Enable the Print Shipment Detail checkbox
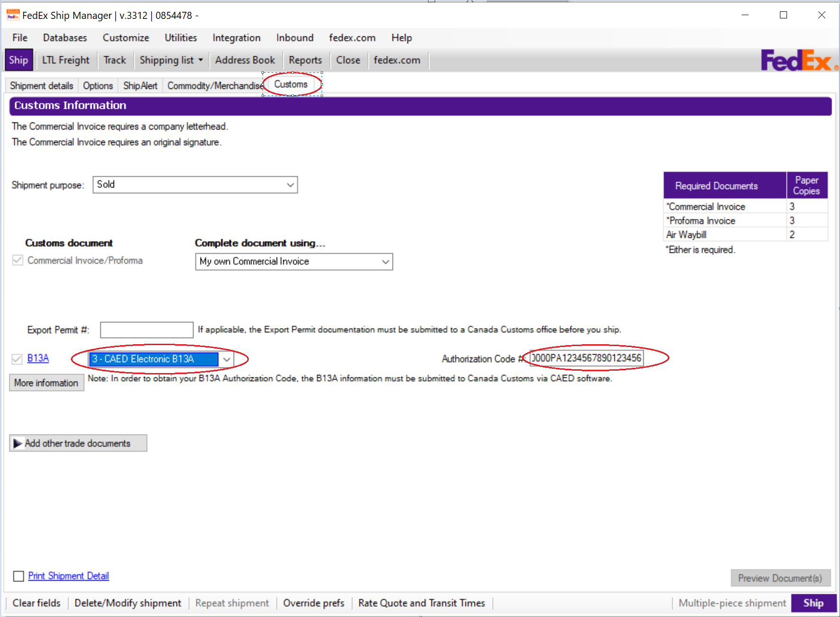The image size is (840, 617). click(x=18, y=576)
